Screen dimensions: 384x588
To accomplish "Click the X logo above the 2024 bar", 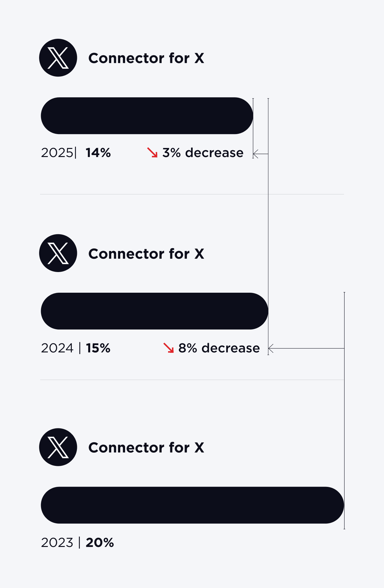I will tap(58, 253).
